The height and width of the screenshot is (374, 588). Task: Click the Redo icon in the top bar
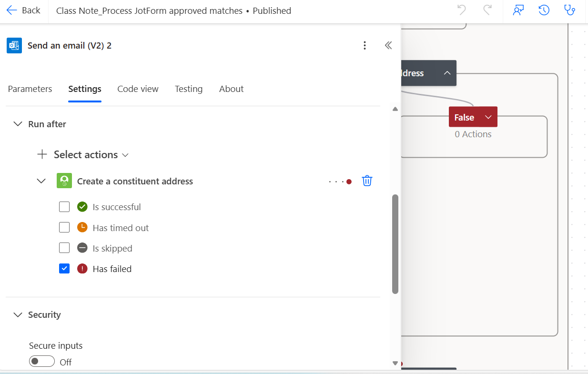point(487,10)
